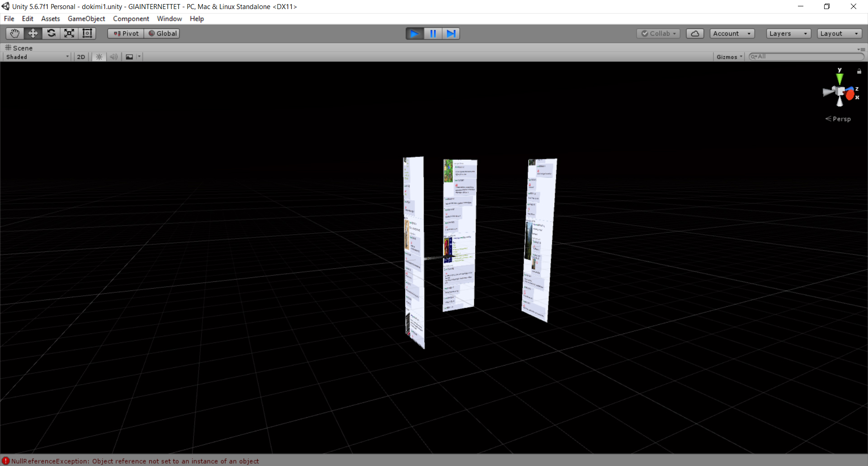Select the Rotate tool

tap(51, 33)
